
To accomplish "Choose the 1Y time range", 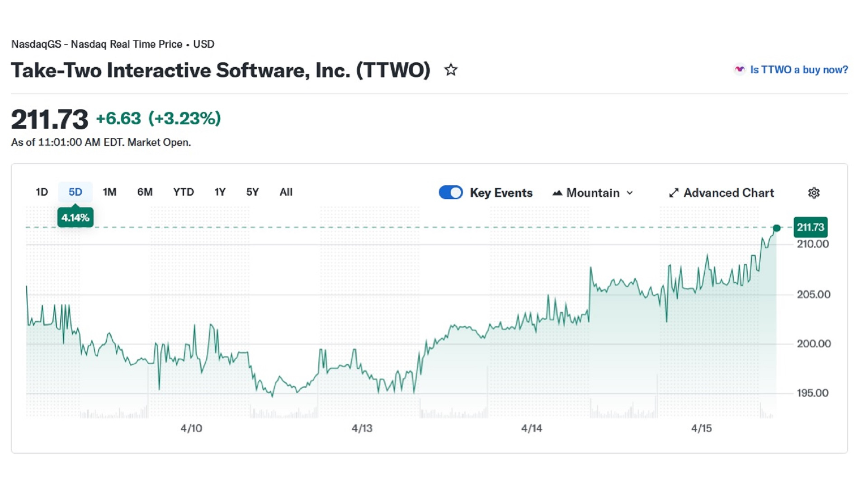I will pyautogui.click(x=220, y=192).
